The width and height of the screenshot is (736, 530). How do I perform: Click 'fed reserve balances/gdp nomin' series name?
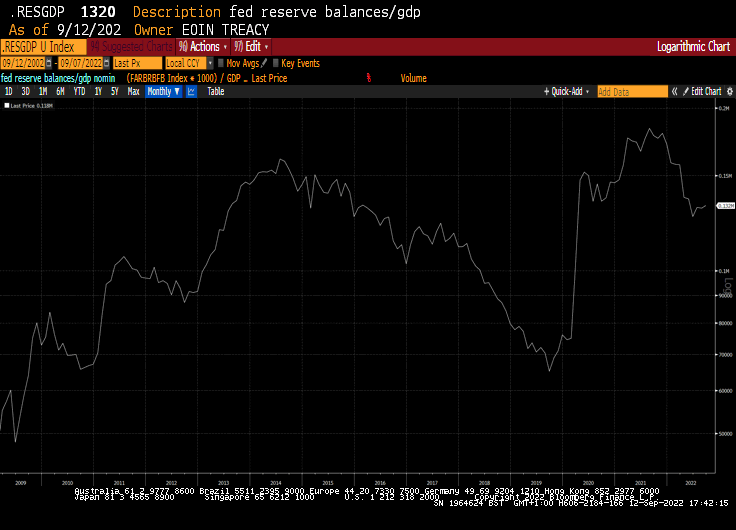58,78
